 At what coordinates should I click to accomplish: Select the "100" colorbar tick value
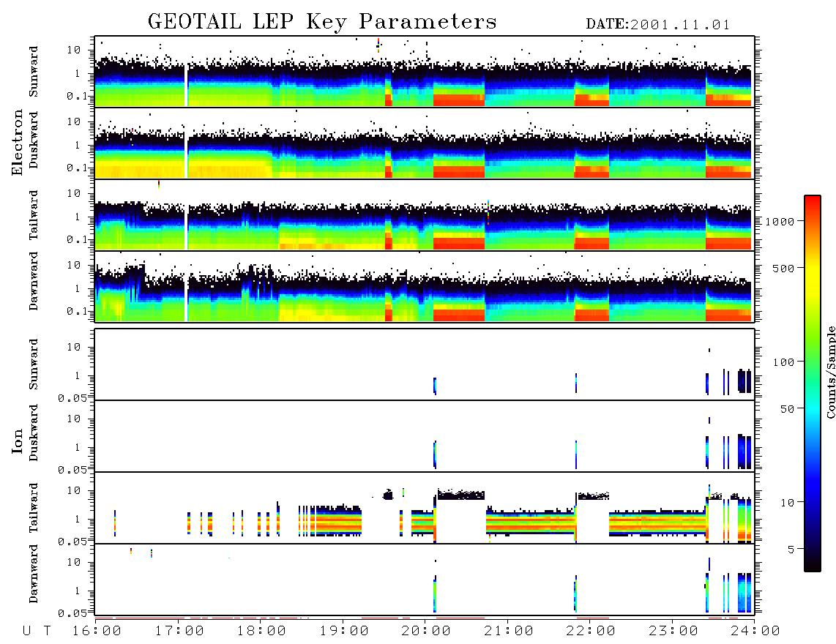(x=783, y=362)
